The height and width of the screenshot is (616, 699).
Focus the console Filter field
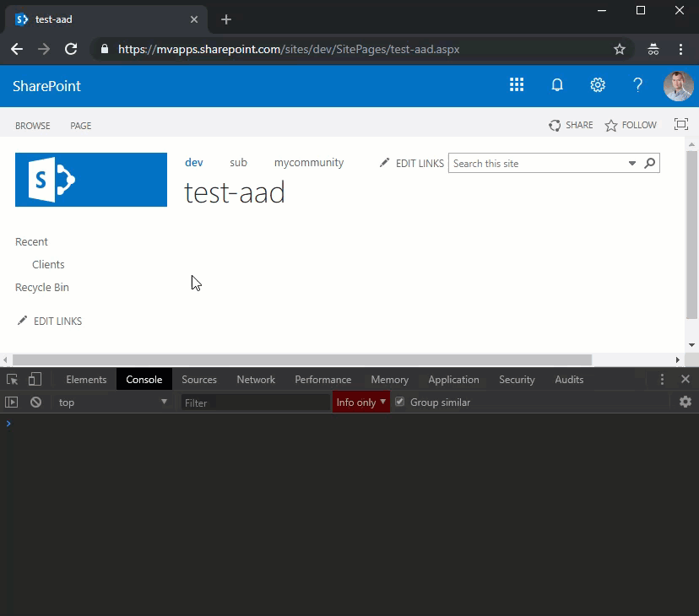256,403
